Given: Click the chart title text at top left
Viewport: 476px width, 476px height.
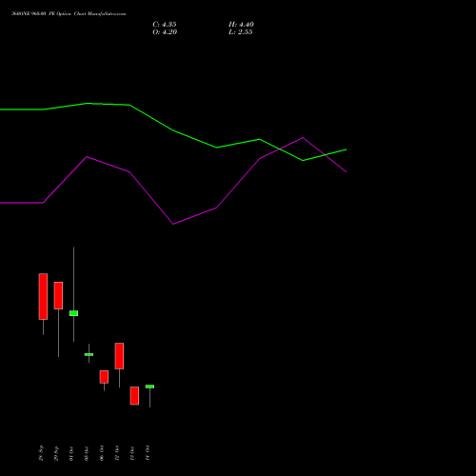Looking at the screenshot, I should (69, 14).
